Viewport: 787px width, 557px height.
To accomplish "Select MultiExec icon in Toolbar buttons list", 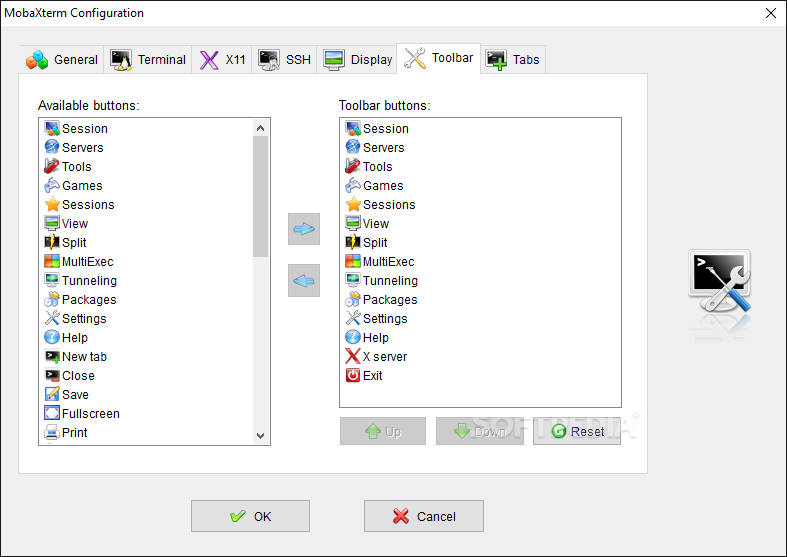I will pyautogui.click(x=353, y=261).
